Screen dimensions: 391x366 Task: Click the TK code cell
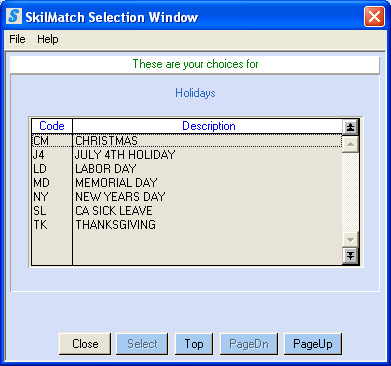(52, 225)
